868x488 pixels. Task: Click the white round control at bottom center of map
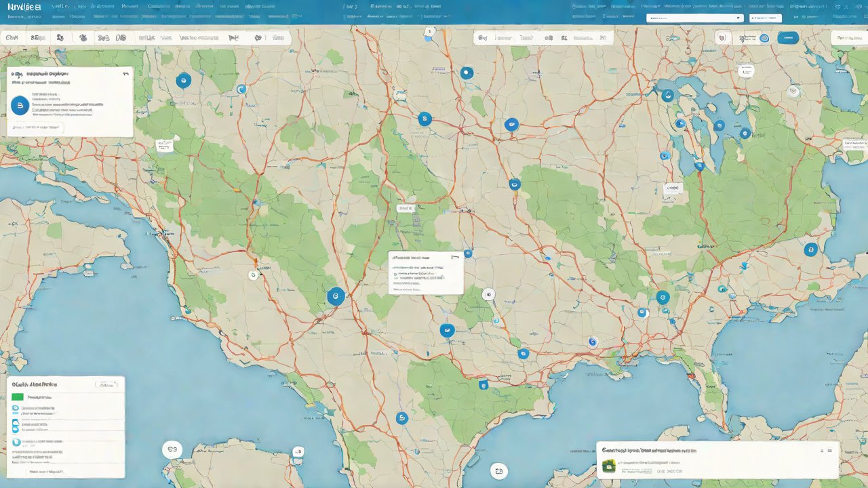[499, 471]
